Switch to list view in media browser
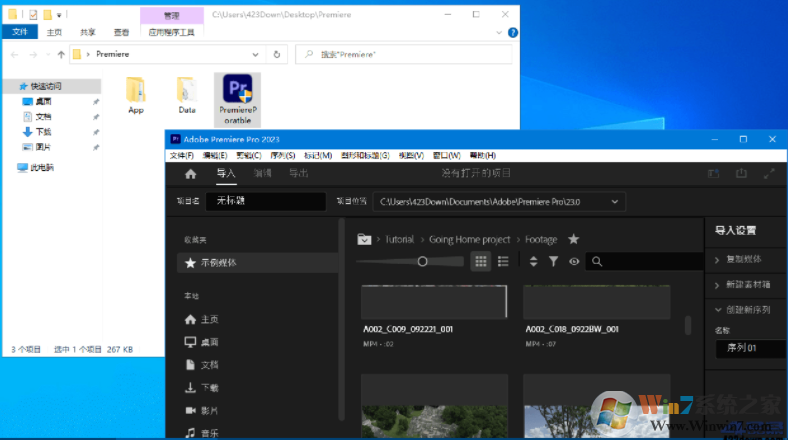 (503, 261)
